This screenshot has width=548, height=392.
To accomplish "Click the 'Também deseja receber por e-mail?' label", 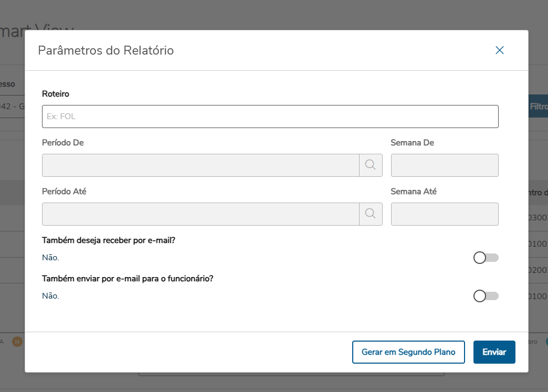I will pyautogui.click(x=108, y=240).
